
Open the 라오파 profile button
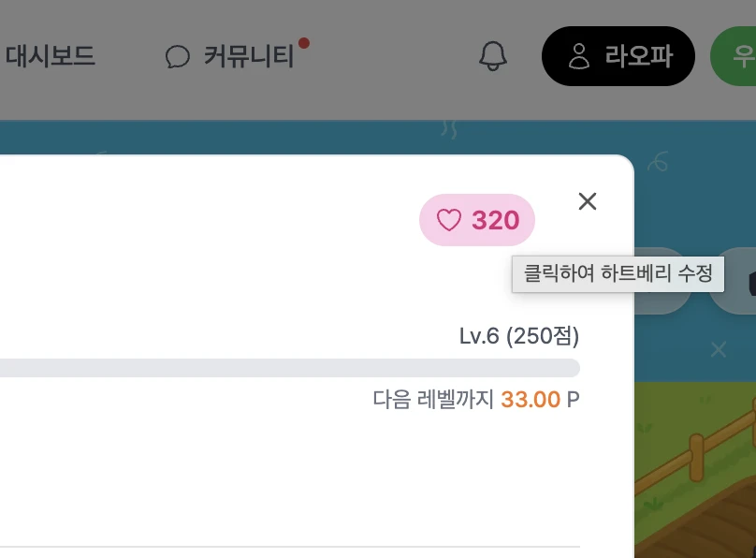click(618, 56)
